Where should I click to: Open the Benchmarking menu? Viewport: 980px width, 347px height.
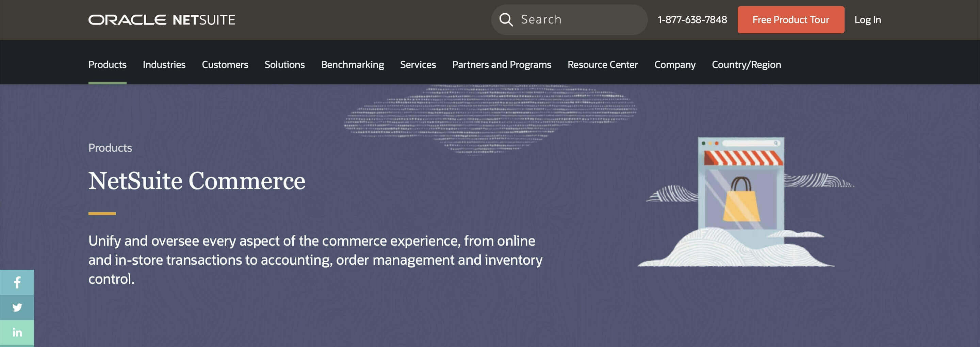[352, 65]
